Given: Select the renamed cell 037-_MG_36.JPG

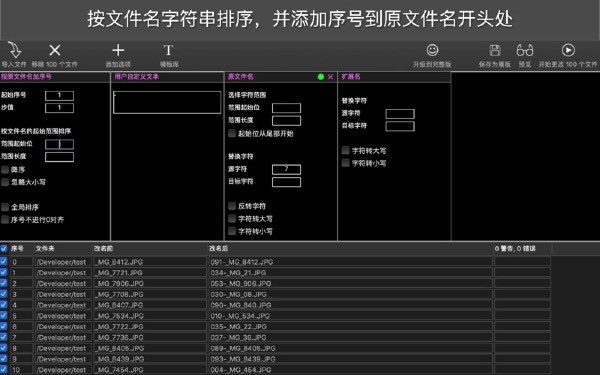Looking at the screenshot, I should pos(350,338).
